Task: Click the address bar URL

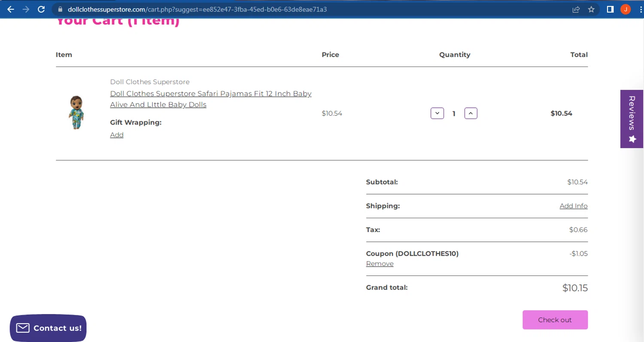Action: coord(197,9)
